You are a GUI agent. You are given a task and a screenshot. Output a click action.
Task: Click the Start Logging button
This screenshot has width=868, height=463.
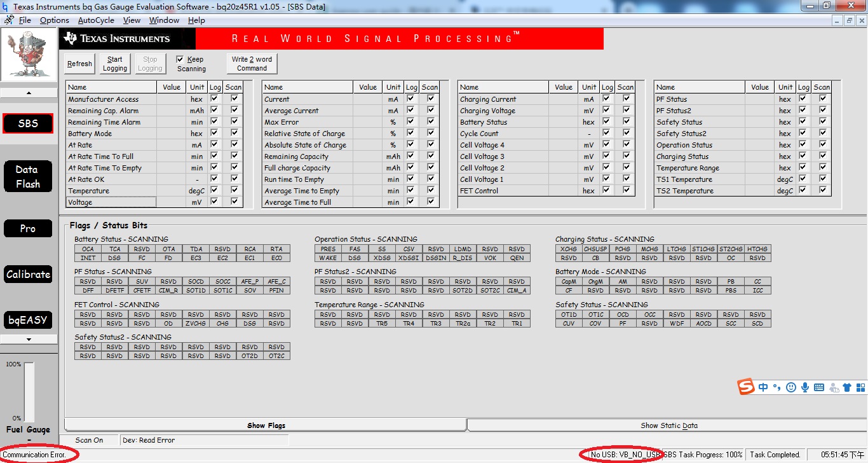pyautogui.click(x=115, y=64)
